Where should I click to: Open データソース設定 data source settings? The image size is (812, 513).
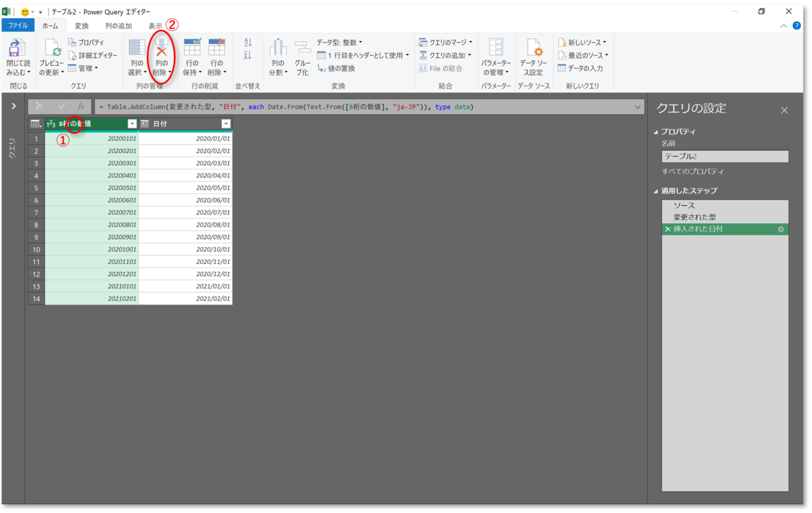pyautogui.click(x=534, y=47)
